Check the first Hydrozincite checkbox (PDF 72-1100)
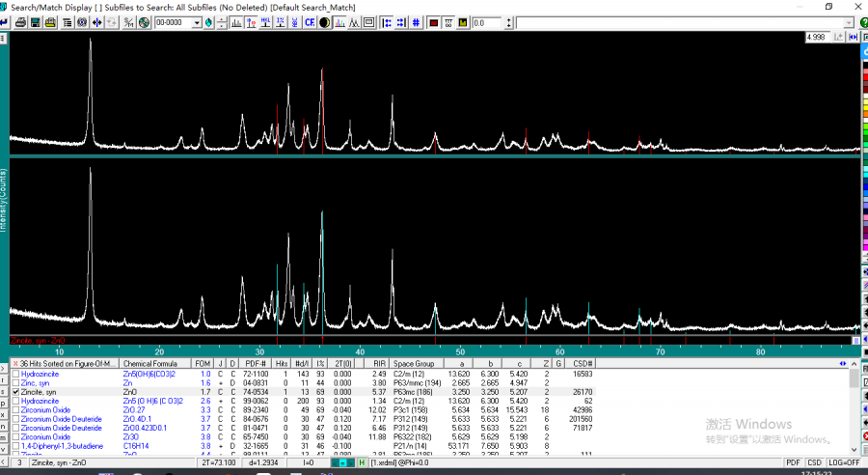Image resolution: width=868 pixels, height=475 pixels. [x=15, y=374]
